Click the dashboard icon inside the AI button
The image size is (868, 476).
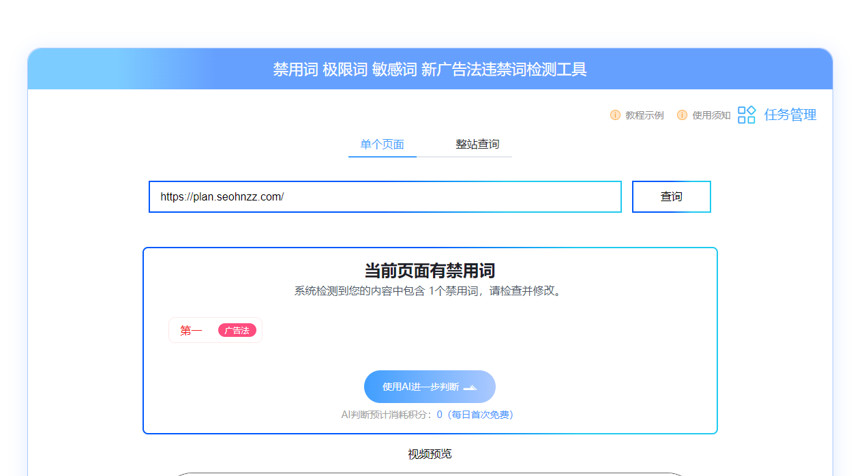coord(469,387)
